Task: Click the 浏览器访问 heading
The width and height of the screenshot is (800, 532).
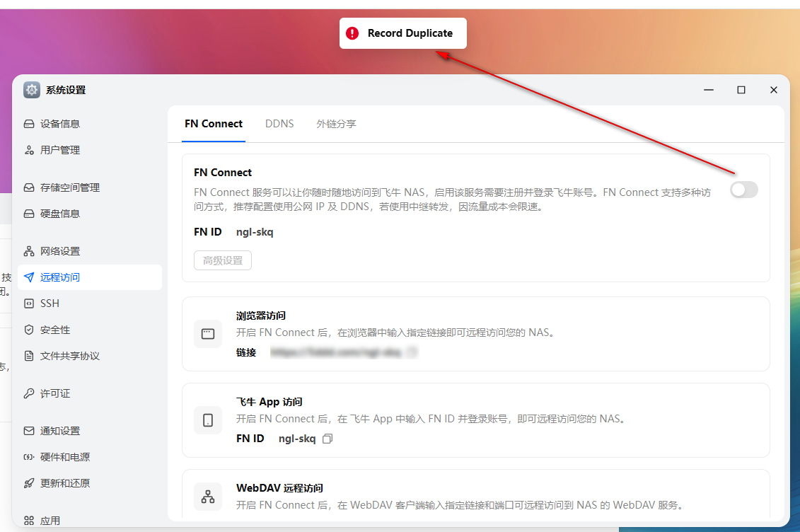Action: pos(261,316)
